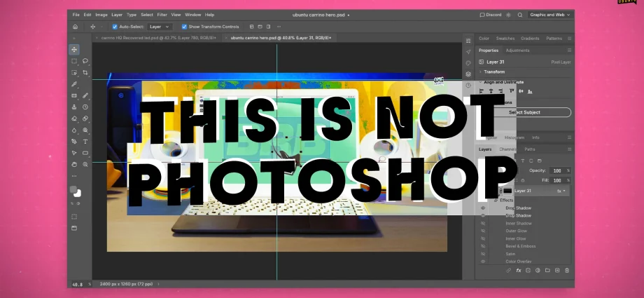Toggle Show Transform Controls checkbox
This screenshot has width=644, height=298.
(184, 27)
